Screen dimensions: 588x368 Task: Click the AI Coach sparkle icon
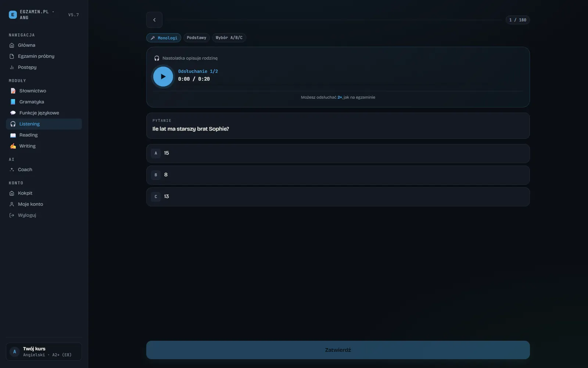(x=12, y=170)
